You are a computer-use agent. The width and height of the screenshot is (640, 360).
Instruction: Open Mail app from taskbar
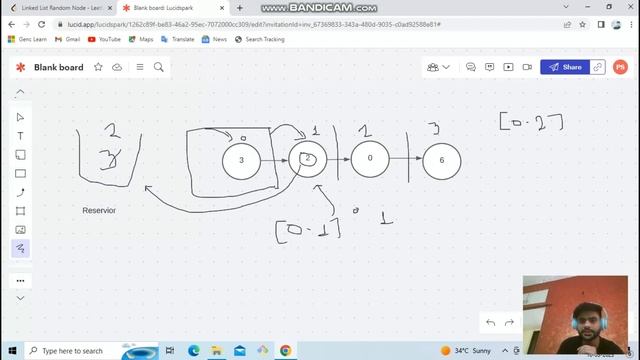click(x=240, y=351)
